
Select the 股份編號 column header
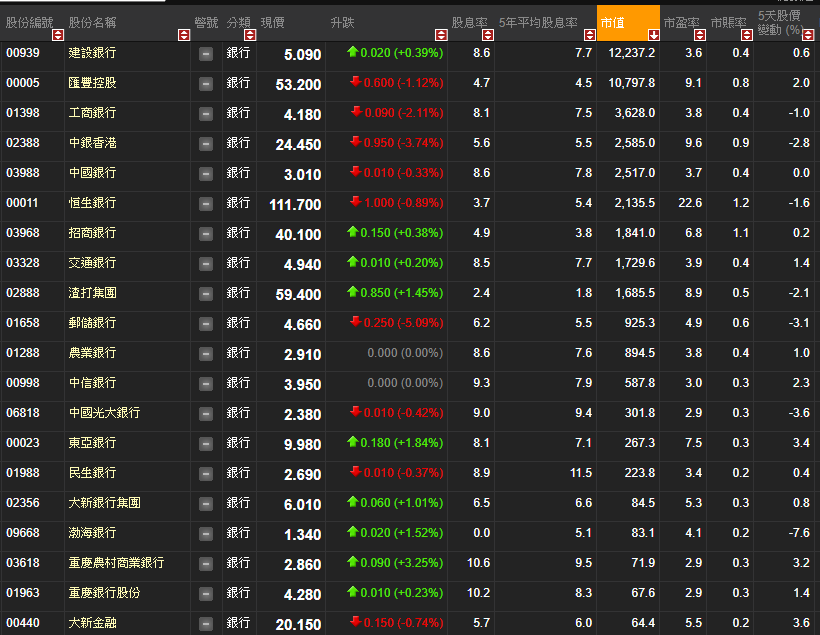[29, 22]
